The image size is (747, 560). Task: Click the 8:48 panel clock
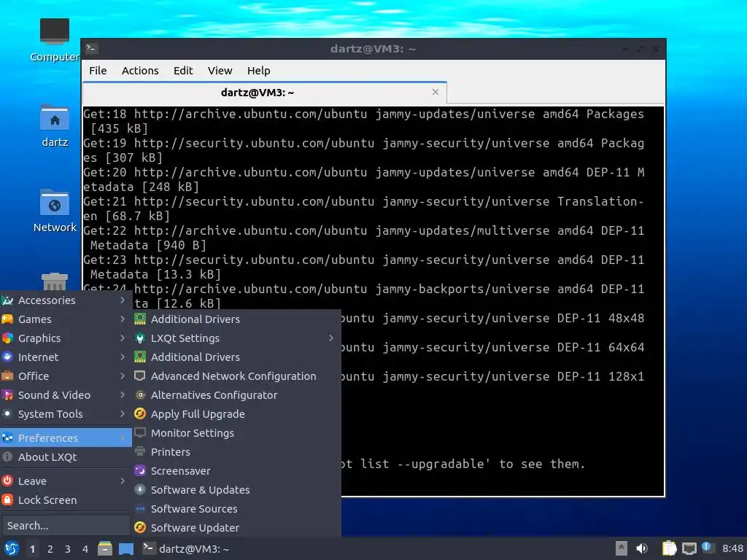pyautogui.click(x=732, y=548)
